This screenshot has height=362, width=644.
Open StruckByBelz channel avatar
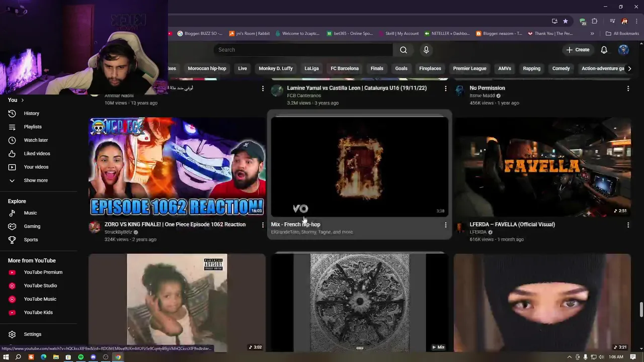click(95, 227)
